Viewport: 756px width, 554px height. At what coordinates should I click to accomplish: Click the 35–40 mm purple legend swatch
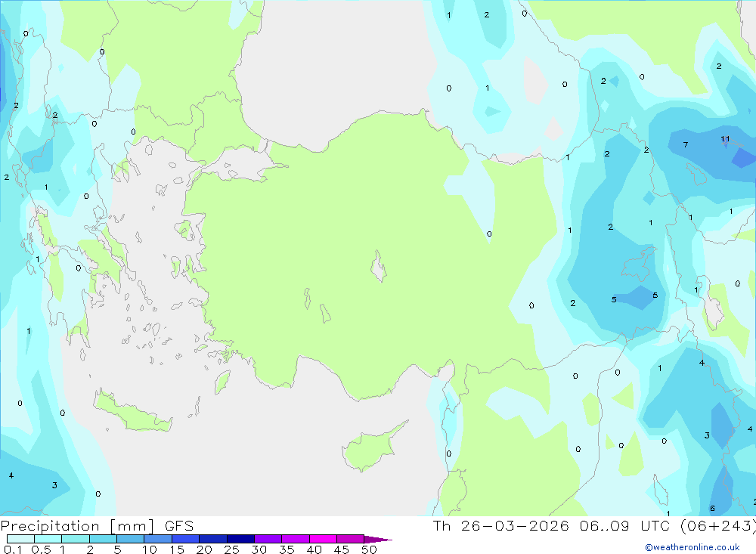pos(296,539)
